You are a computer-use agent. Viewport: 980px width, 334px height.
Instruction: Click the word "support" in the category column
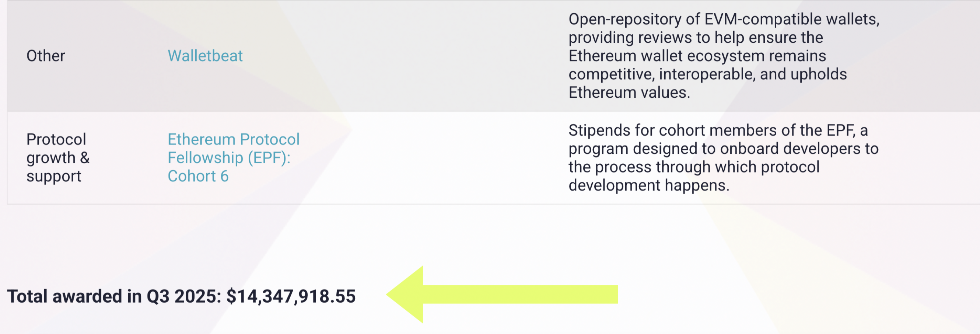point(54,176)
